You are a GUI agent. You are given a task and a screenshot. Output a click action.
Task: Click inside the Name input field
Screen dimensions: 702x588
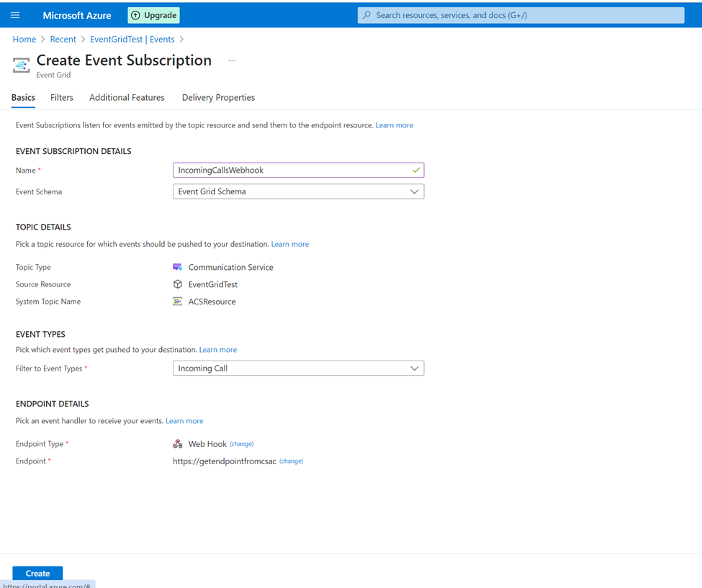coord(288,170)
